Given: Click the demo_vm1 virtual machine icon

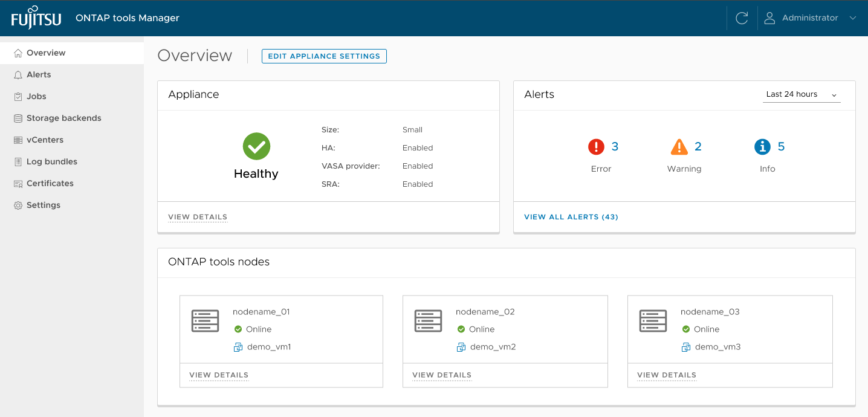Looking at the screenshot, I should [238, 347].
